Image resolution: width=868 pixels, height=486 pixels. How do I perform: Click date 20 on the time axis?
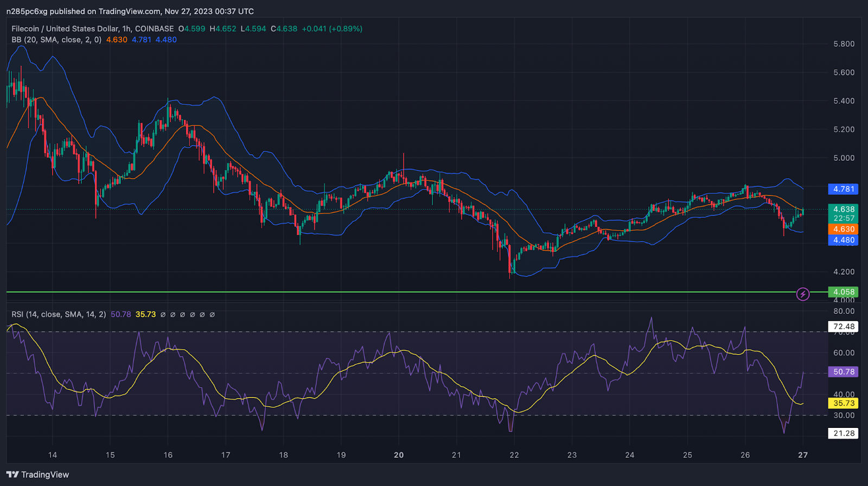pyautogui.click(x=399, y=455)
